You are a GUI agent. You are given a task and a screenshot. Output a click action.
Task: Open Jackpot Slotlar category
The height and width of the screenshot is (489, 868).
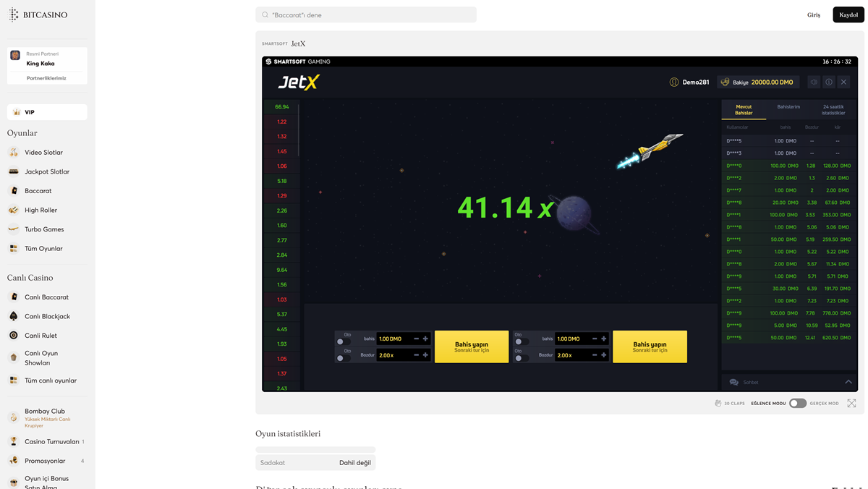pyautogui.click(x=47, y=171)
